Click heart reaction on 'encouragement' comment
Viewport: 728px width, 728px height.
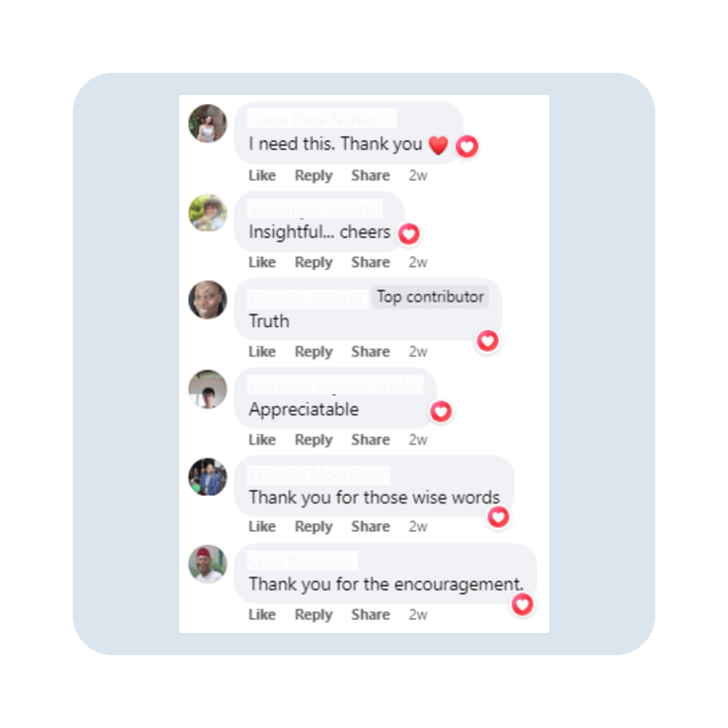pyautogui.click(x=522, y=605)
